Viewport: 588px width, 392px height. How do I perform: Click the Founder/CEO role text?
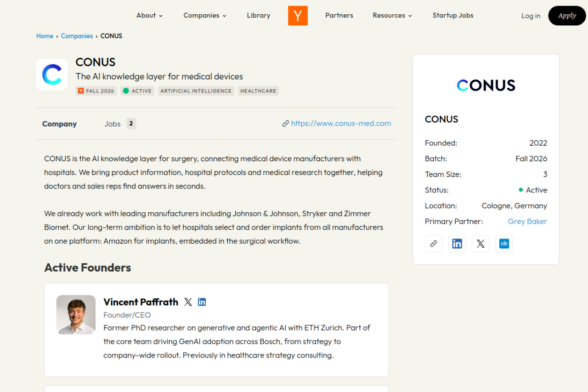127,315
